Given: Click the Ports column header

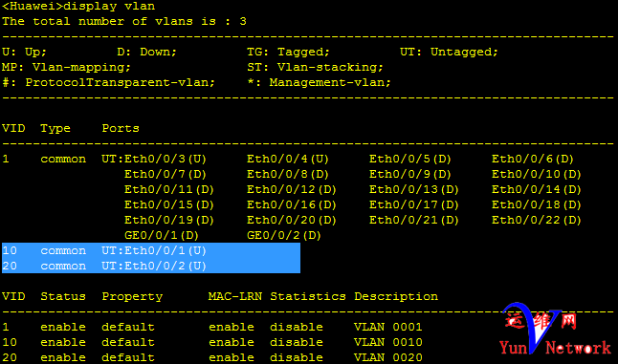Looking at the screenshot, I should [x=121, y=128].
